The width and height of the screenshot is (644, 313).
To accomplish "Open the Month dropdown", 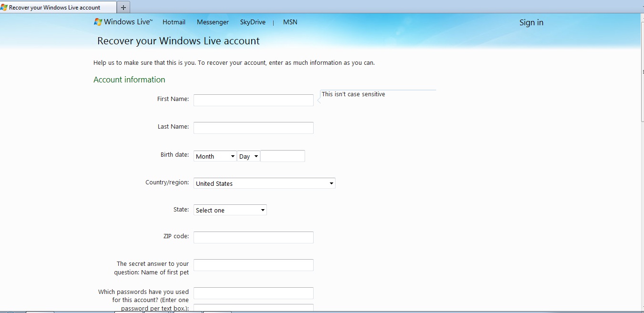I will coord(215,156).
